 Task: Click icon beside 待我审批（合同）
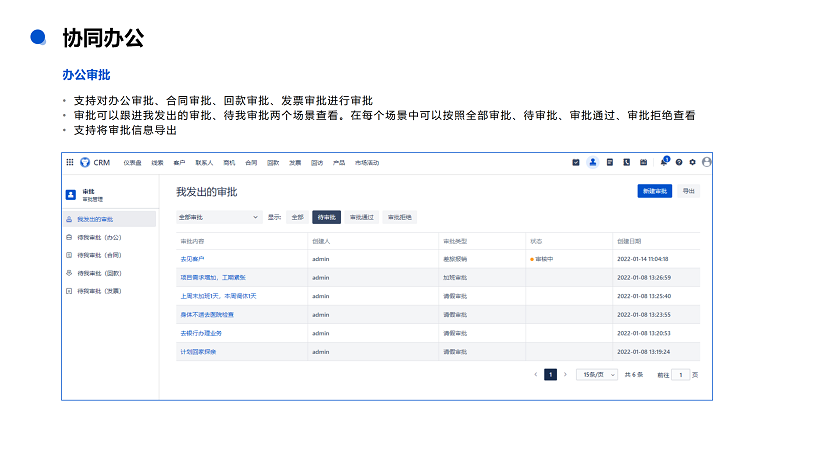tap(69, 255)
